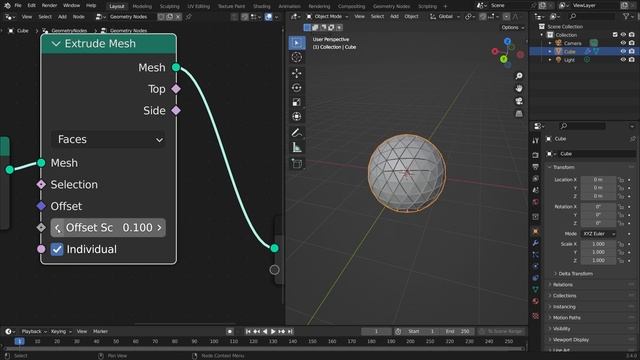Open the Global transform orientation dropdown
The height and width of the screenshot is (360, 640).
click(x=444, y=17)
